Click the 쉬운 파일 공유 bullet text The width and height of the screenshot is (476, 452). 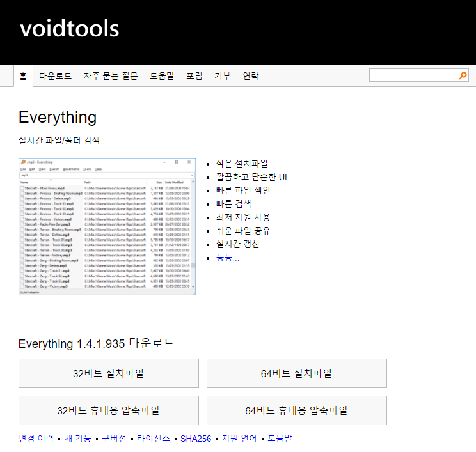click(243, 231)
